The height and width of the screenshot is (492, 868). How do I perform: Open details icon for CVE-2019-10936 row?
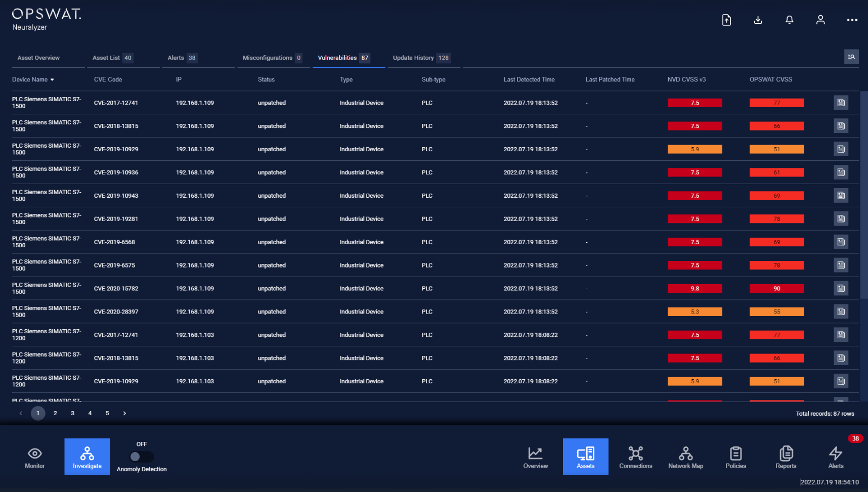click(x=841, y=172)
